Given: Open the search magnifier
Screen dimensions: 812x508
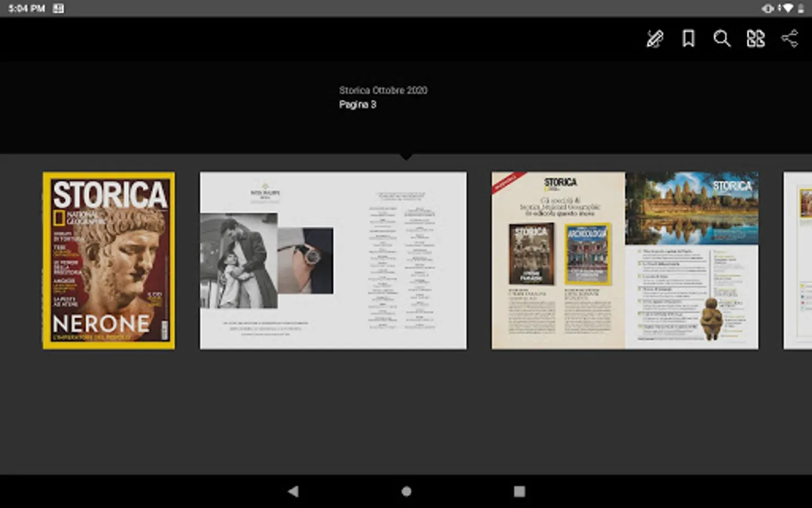Looking at the screenshot, I should [722, 39].
